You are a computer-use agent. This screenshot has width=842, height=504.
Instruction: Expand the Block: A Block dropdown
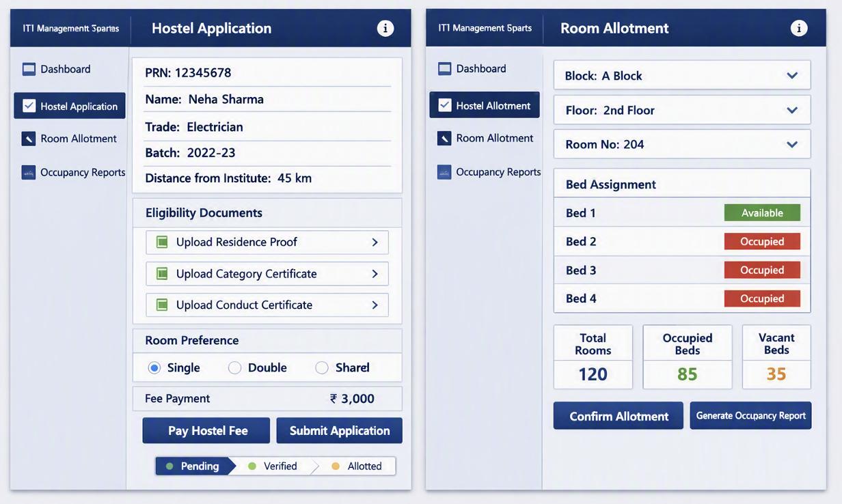682,75
